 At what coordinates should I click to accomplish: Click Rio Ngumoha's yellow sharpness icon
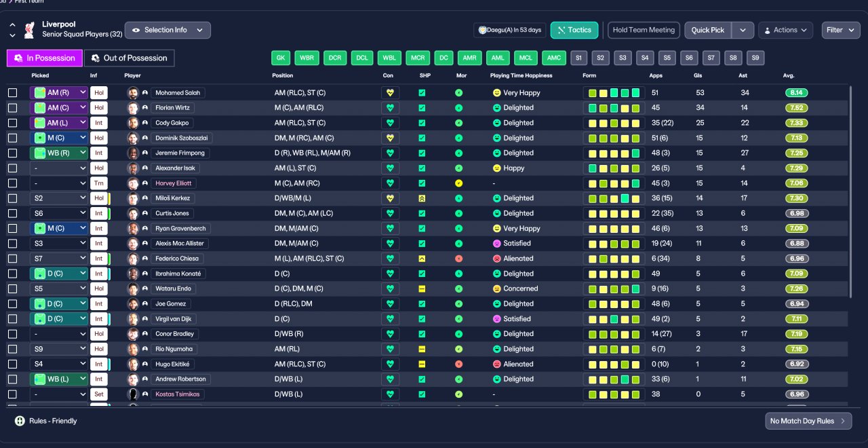click(422, 349)
